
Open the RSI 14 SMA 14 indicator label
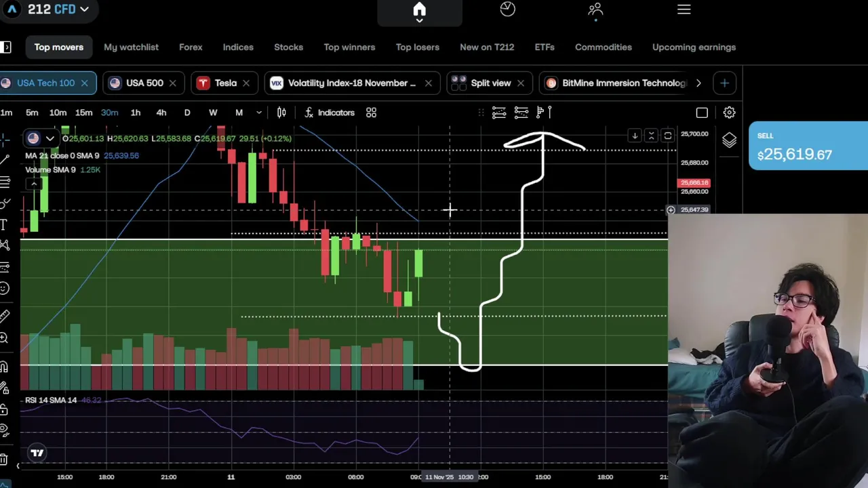(51, 401)
